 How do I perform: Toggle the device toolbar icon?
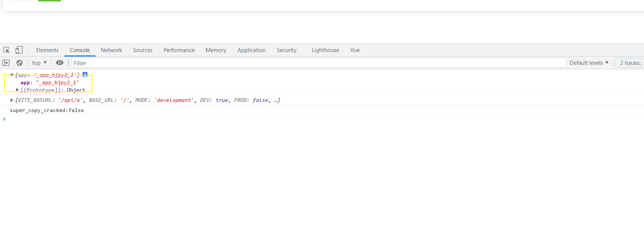click(19, 50)
